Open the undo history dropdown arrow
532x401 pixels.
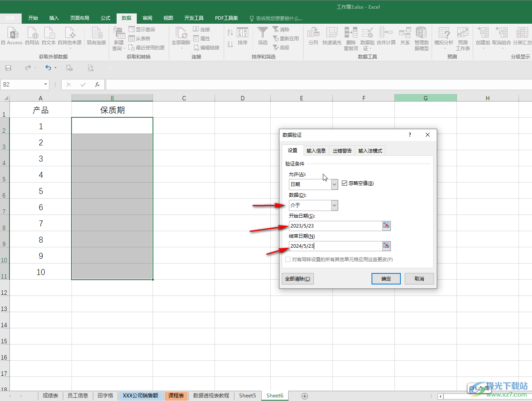click(x=55, y=68)
